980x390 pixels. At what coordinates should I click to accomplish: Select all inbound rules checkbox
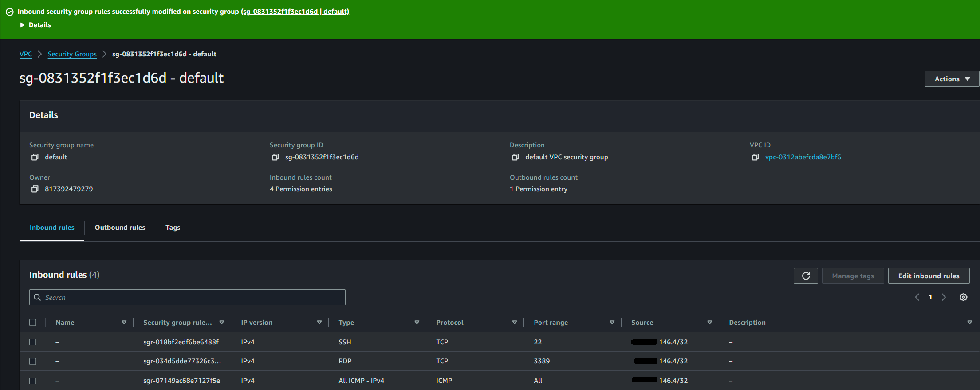pos(33,323)
